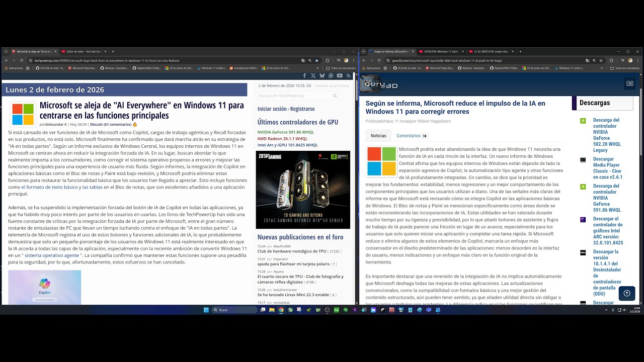This screenshot has height=362, width=644.
Task: Show hidden system tray icons chevron
Action: tap(606, 310)
